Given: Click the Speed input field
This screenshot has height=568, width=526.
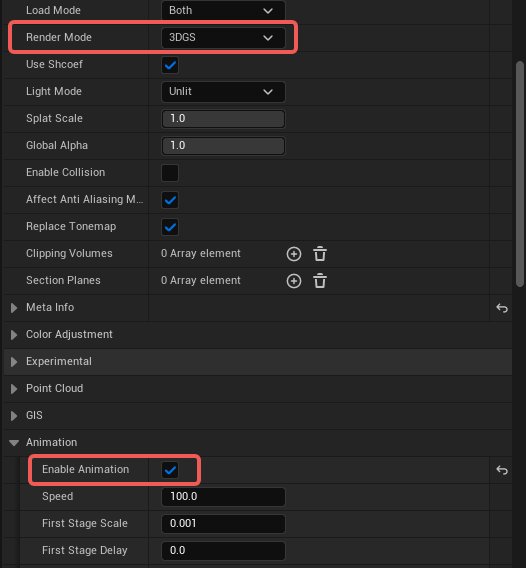Looking at the screenshot, I should point(223,497).
